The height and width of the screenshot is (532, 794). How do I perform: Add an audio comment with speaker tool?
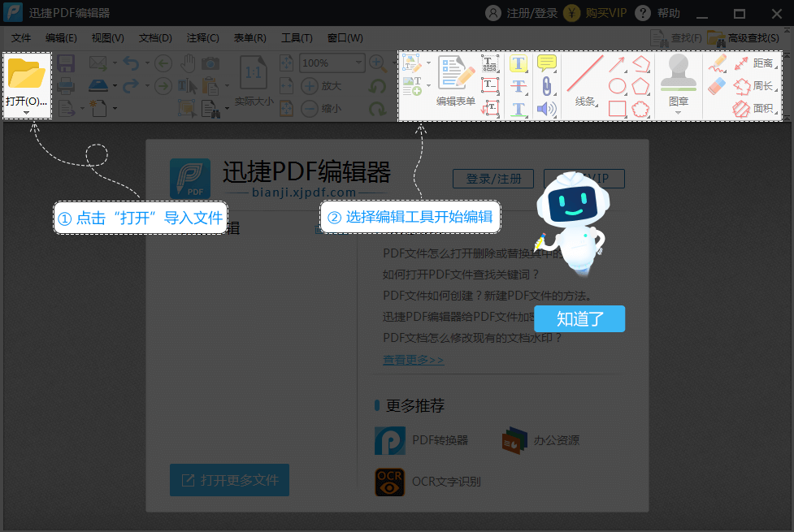(x=545, y=106)
